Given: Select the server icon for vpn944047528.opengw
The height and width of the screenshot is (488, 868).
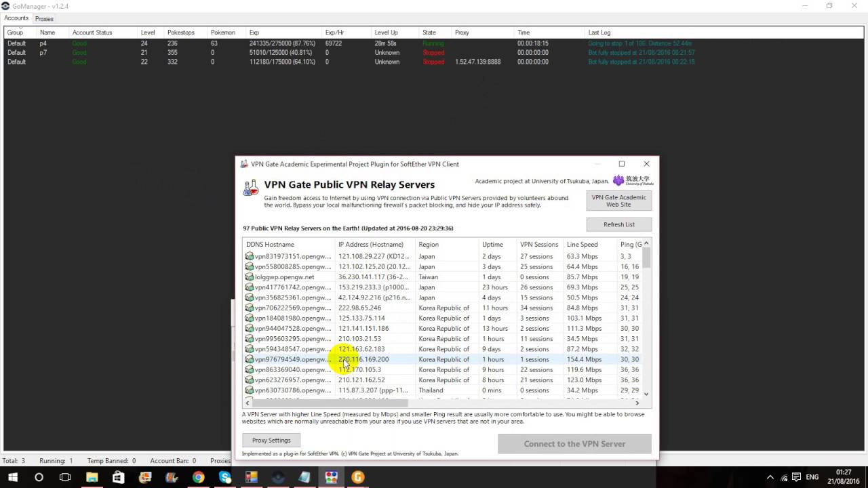Looking at the screenshot, I should click(x=250, y=328).
